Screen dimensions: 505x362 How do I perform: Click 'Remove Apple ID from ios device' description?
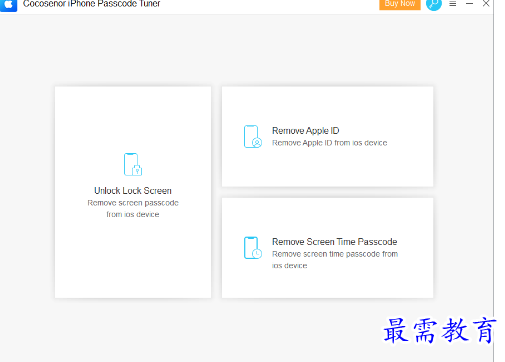tap(329, 143)
